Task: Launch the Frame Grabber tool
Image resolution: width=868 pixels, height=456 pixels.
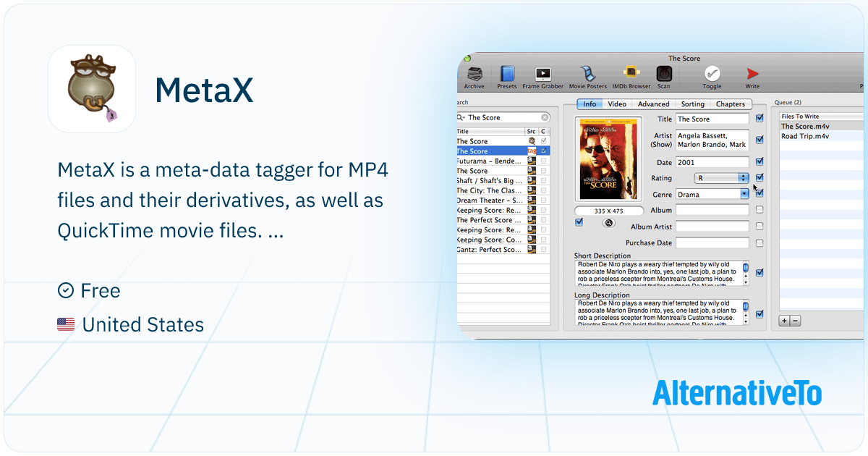Action: 542,74
